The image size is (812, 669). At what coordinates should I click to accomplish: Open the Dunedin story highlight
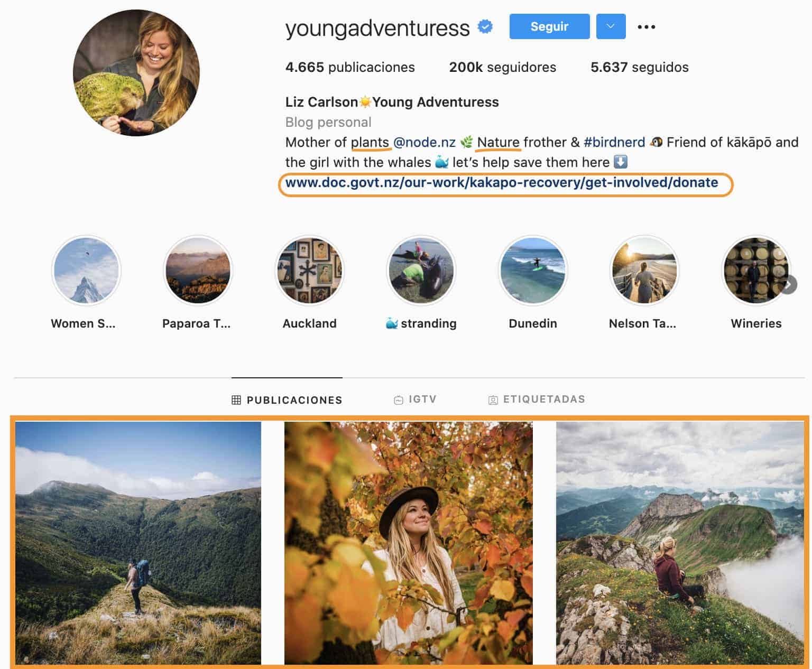pyautogui.click(x=532, y=270)
